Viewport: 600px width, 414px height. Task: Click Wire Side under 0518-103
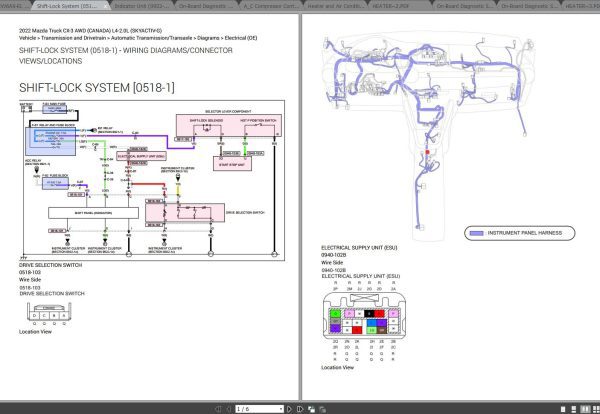click(x=30, y=280)
